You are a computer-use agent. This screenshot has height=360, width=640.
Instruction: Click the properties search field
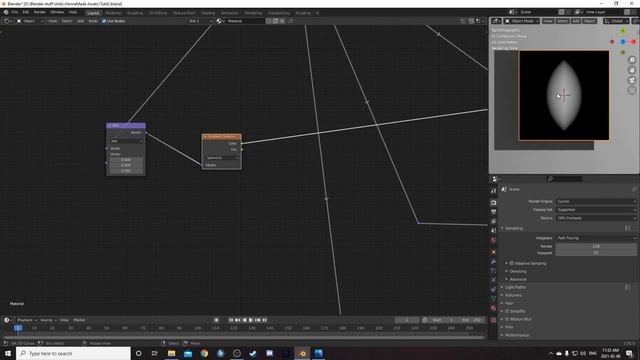[564, 179]
